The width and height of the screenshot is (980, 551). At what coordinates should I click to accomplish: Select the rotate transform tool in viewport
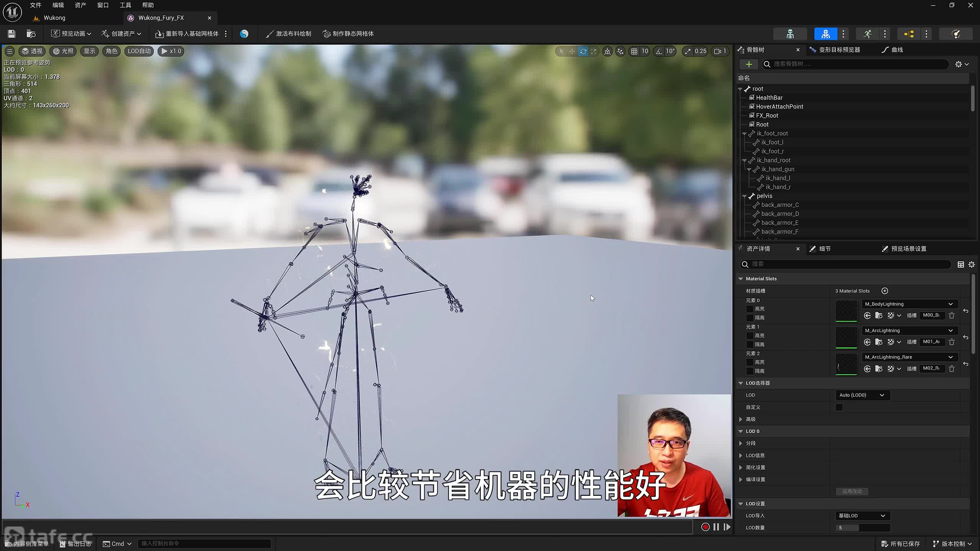click(x=583, y=51)
